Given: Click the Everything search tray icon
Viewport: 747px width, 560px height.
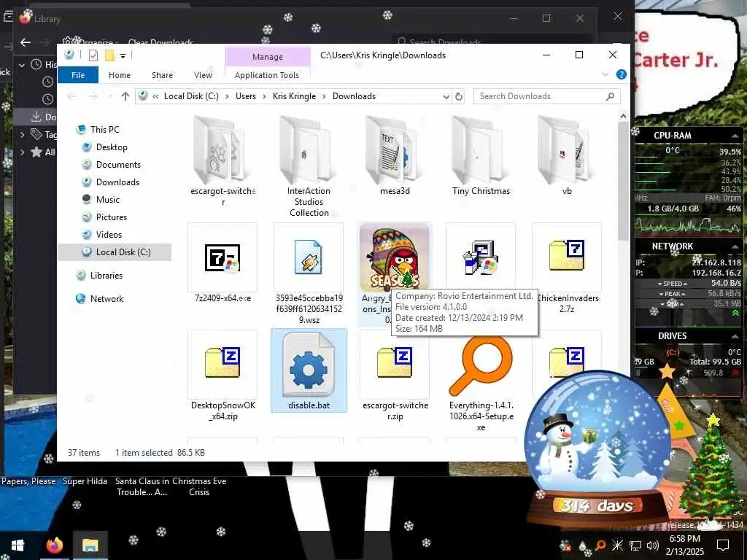Looking at the screenshot, I should coord(600,545).
